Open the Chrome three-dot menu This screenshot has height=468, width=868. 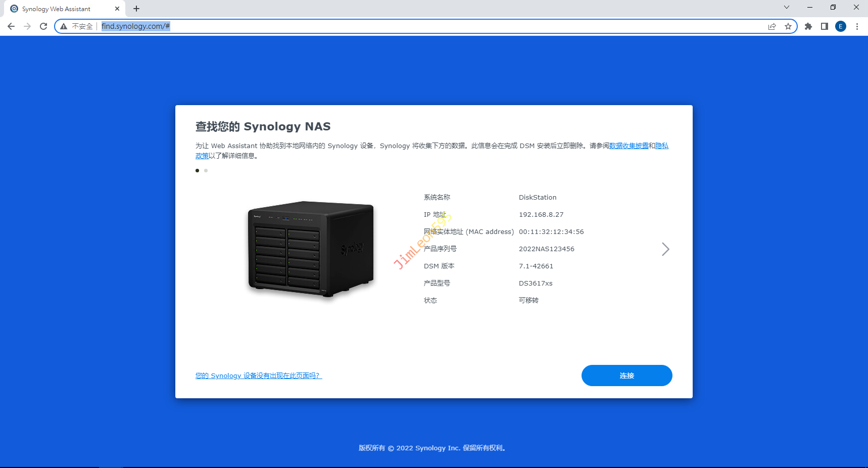click(x=857, y=26)
